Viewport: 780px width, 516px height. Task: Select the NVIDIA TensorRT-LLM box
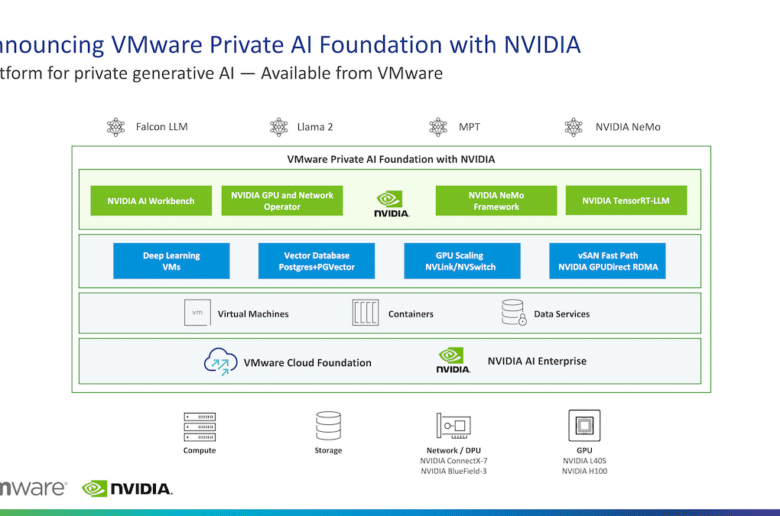[x=626, y=201]
